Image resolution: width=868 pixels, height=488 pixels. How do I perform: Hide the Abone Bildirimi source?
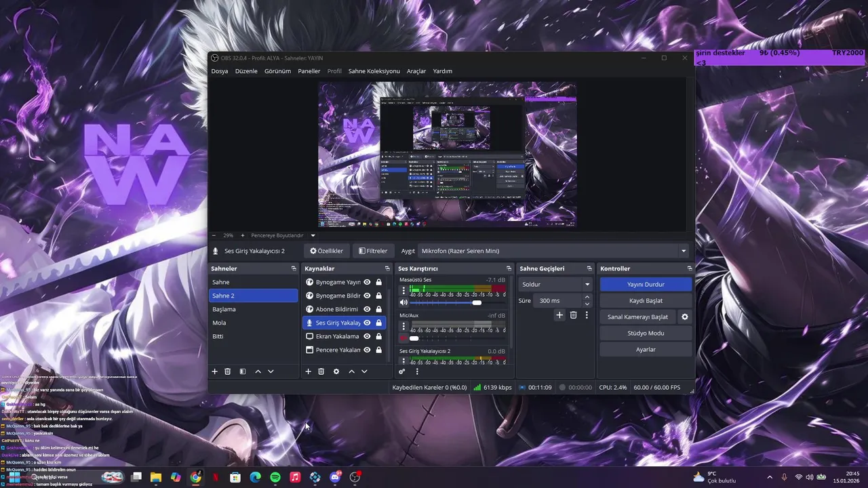click(x=367, y=309)
